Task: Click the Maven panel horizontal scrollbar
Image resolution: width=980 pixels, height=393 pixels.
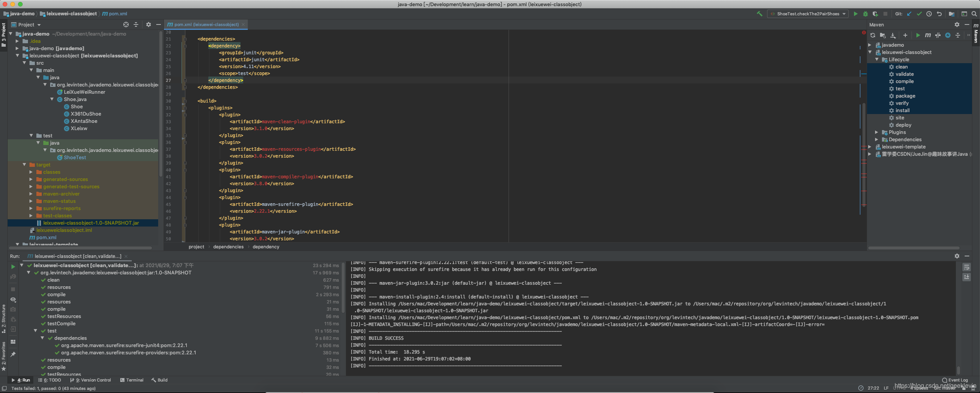Action: 914,248
